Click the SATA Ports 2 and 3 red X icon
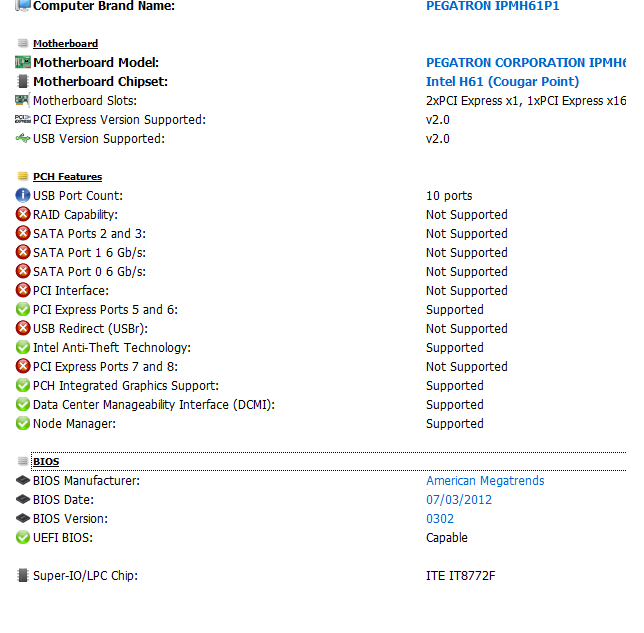The width and height of the screenshot is (644, 633). click(23, 233)
